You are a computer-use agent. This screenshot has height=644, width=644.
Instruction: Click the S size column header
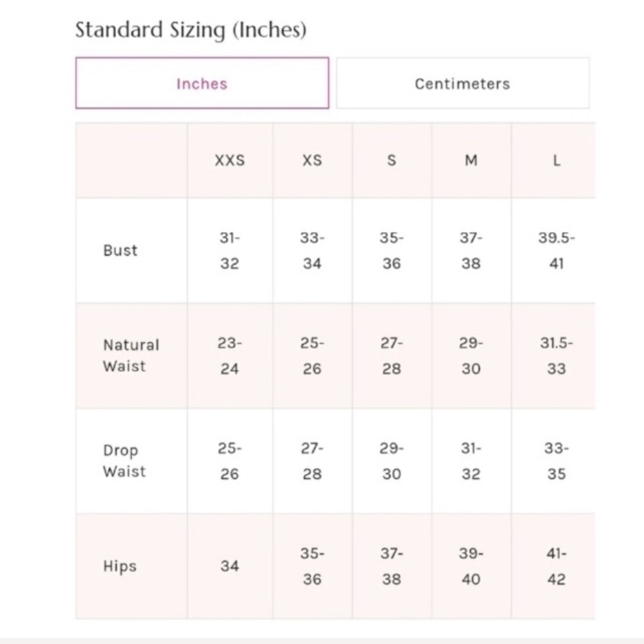[x=392, y=160]
